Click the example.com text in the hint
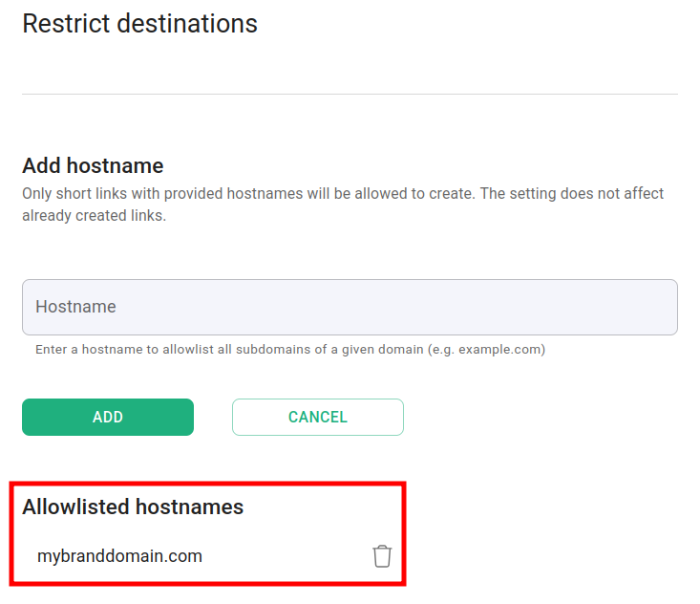Screen dimensions: 700x604 500,350
